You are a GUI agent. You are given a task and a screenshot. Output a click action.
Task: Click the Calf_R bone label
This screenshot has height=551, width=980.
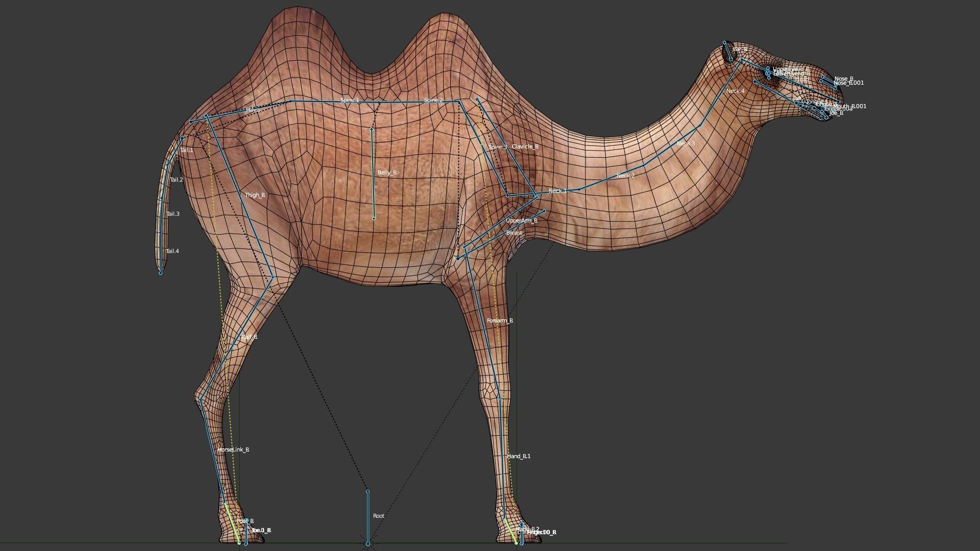pos(249,337)
